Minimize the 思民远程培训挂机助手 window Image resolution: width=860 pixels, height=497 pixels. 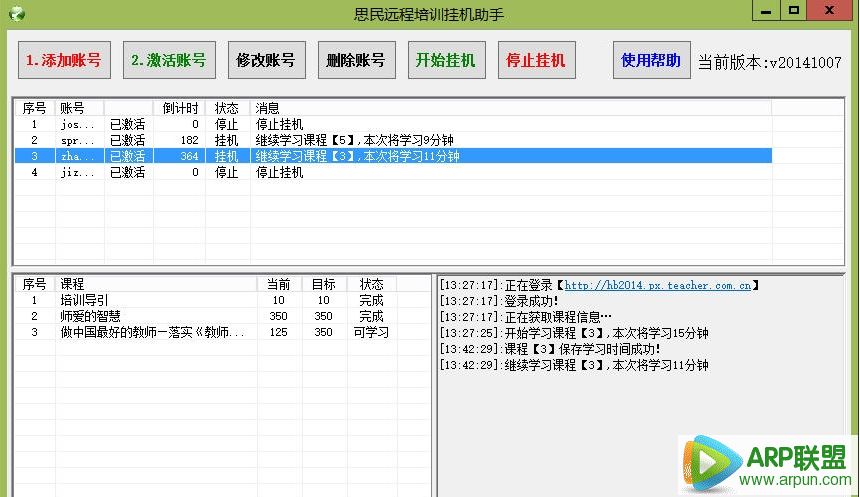tap(766, 10)
